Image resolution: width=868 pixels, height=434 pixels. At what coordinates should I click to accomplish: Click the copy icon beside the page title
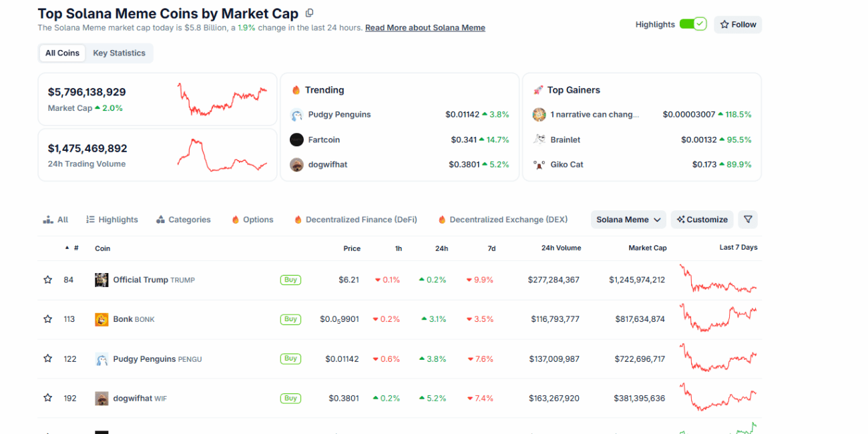click(309, 13)
